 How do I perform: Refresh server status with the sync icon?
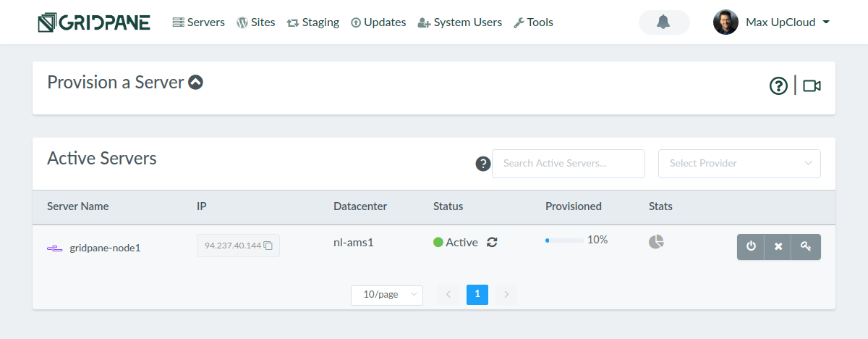492,243
